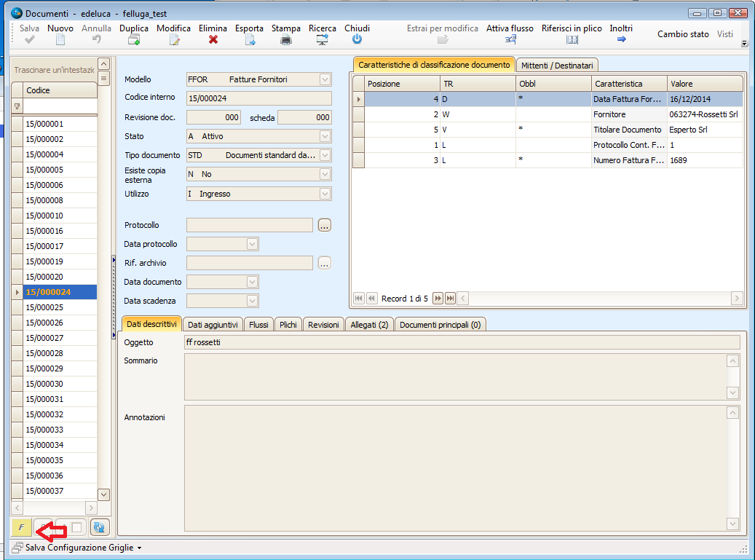The height and width of the screenshot is (560, 755).
Task: Click the Nuovo new document icon
Action: coord(60,40)
